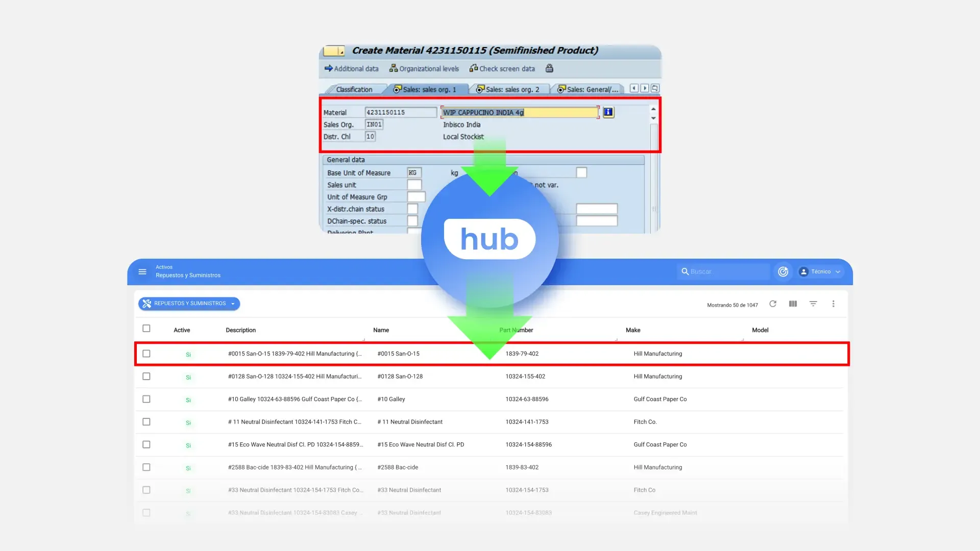
Task: Open the hamburger navigation menu
Action: coord(142,272)
